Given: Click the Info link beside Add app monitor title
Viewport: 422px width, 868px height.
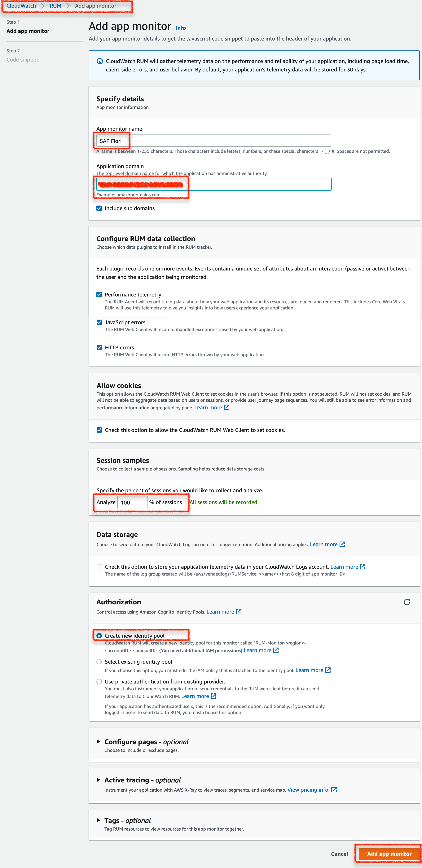Looking at the screenshot, I should (180, 28).
